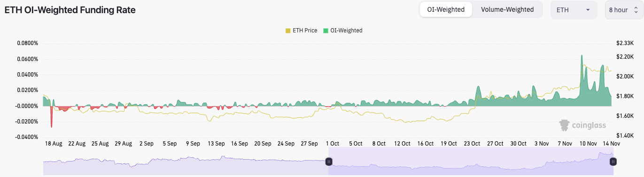
Task: Click the unselected overview area before October
Action: [x=186, y=162]
